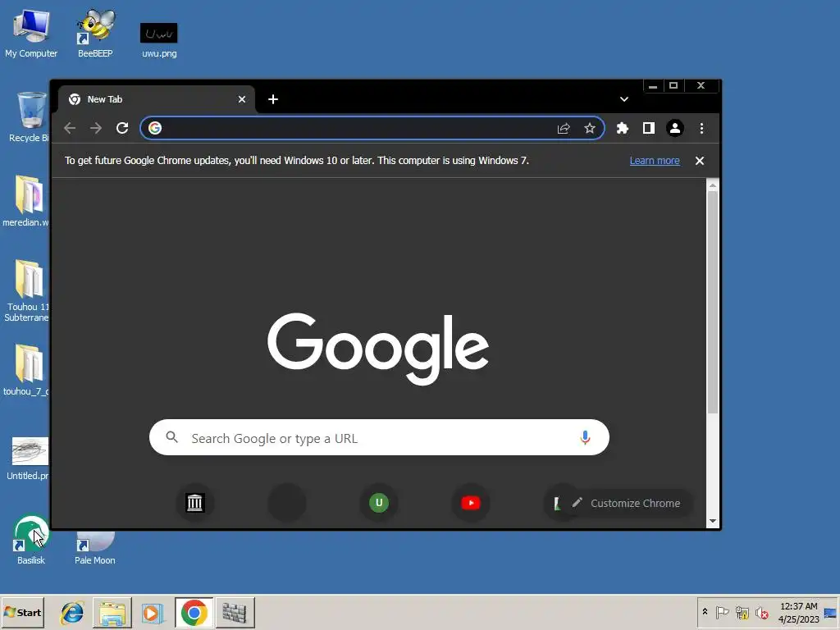Click the Show desktop tray icon
The height and width of the screenshot is (630, 840).
pos(830,612)
